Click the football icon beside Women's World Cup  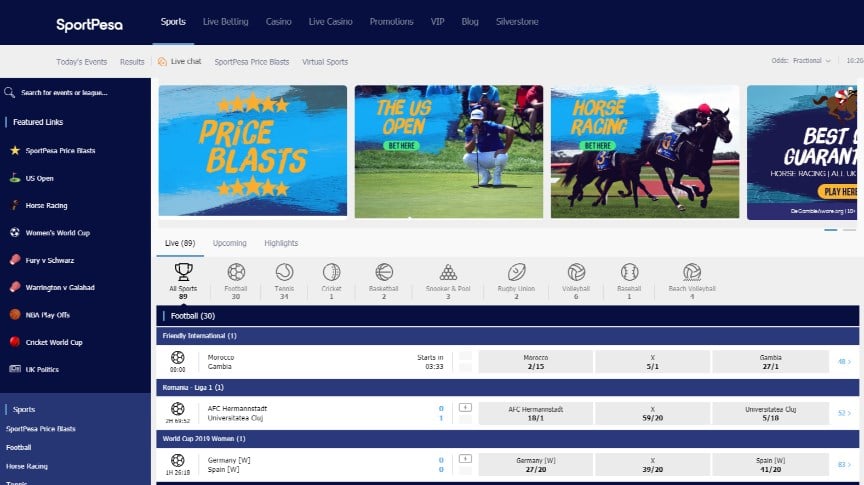point(15,233)
